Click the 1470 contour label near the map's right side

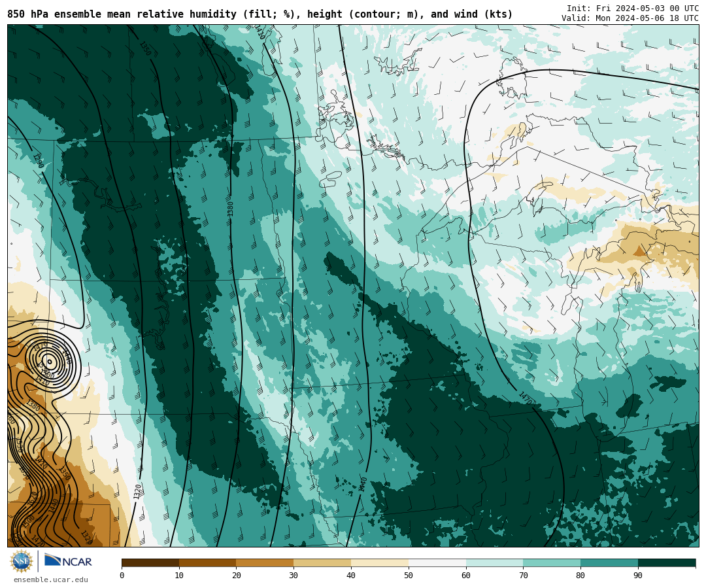click(x=525, y=398)
